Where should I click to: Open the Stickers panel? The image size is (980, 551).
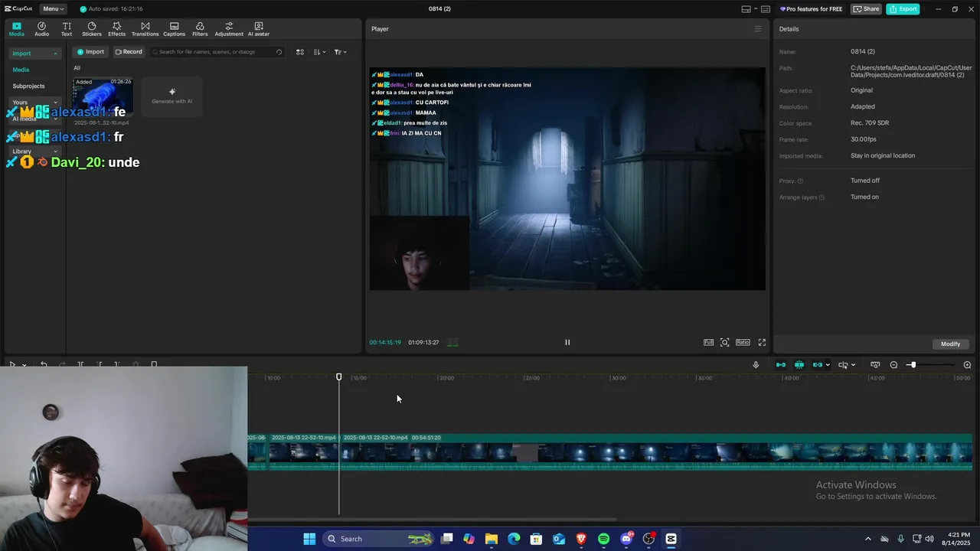click(x=92, y=29)
